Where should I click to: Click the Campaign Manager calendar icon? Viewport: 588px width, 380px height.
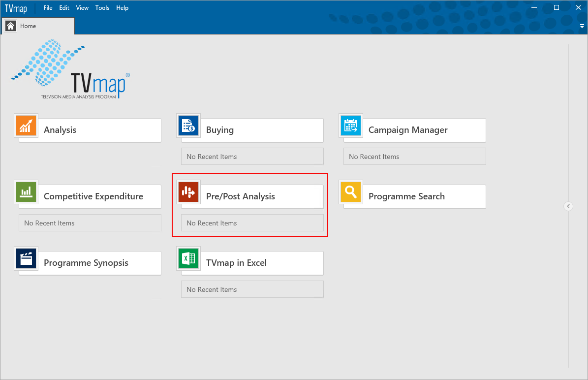tap(351, 126)
